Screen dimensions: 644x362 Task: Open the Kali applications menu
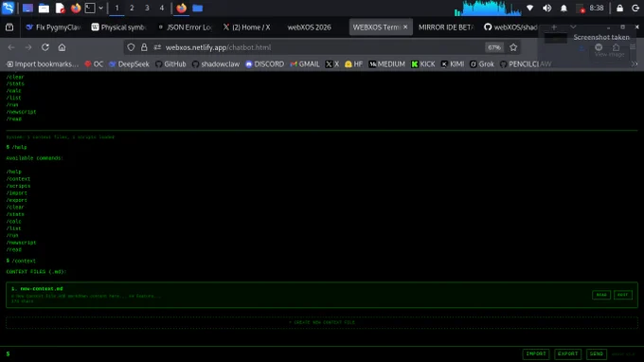8,8
